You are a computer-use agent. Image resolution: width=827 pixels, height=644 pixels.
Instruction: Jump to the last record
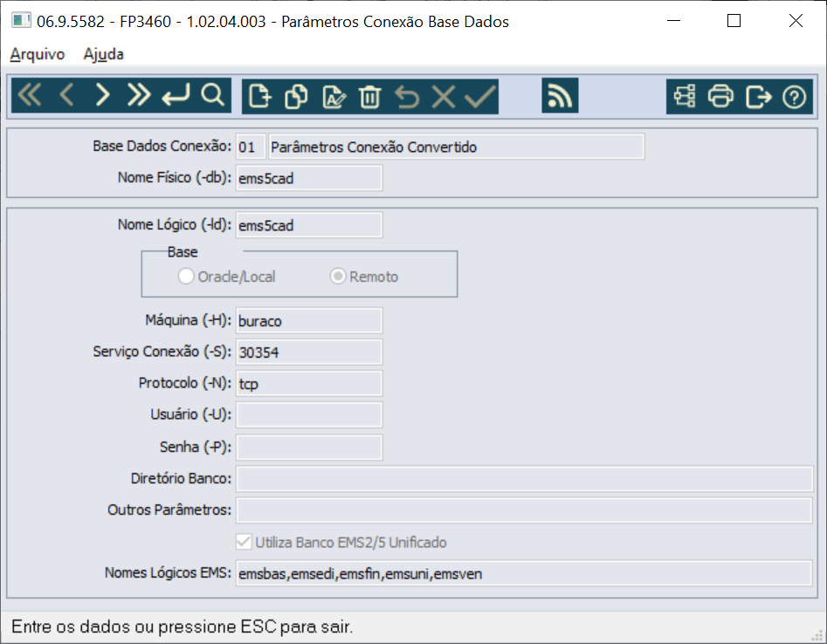139,96
